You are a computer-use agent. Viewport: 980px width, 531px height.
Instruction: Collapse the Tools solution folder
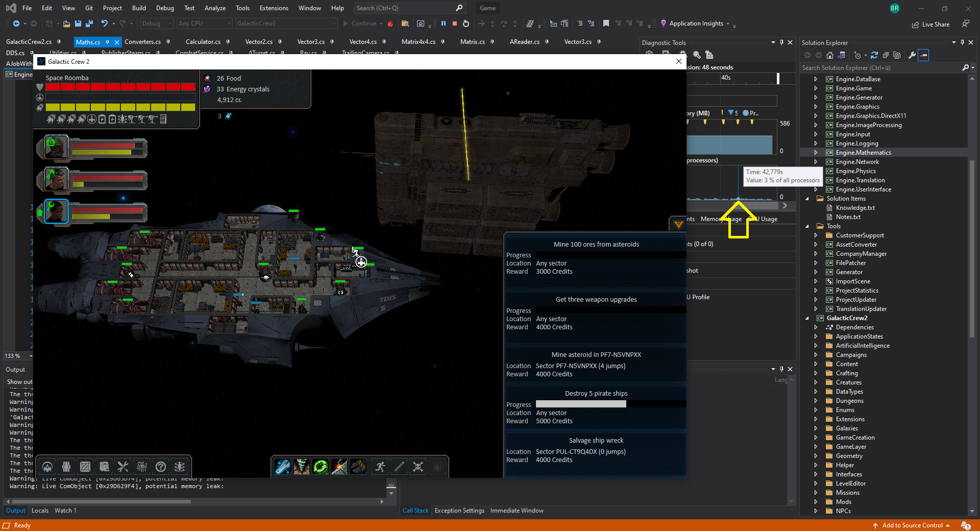(x=807, y=226)
